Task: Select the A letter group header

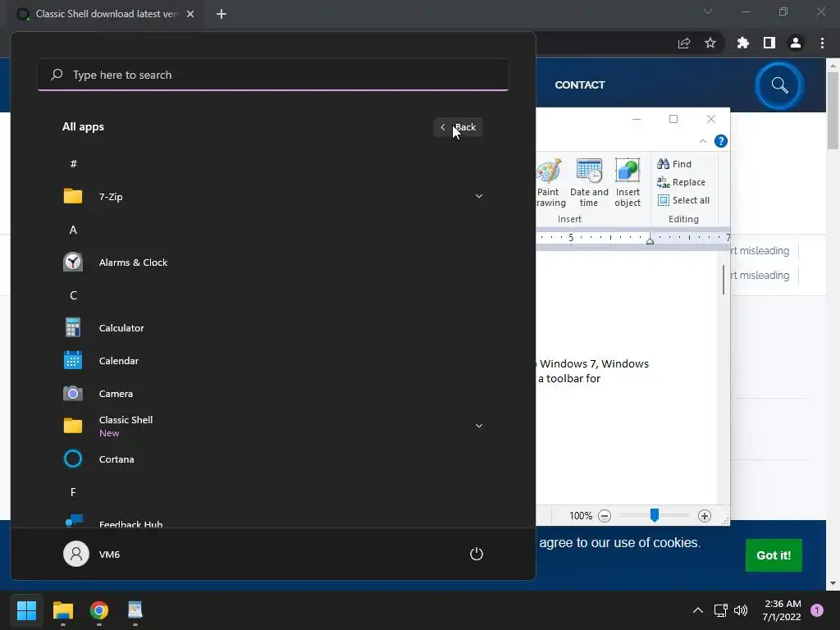Action: 73,230
